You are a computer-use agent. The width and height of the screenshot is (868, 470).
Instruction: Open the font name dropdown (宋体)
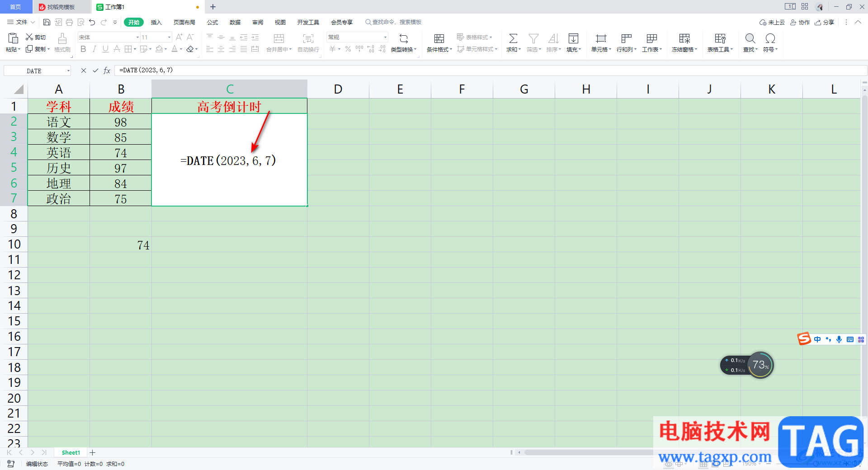137,37
